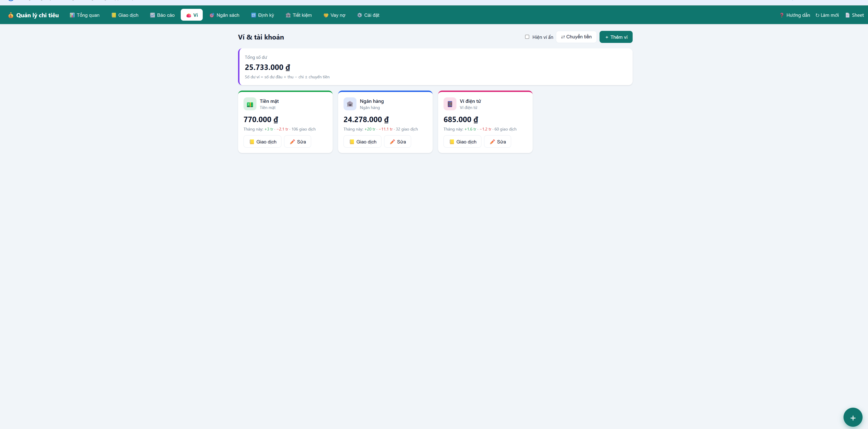
Task: Click the 24.278.000 đ bank balance
Action: tap(366, 119)
